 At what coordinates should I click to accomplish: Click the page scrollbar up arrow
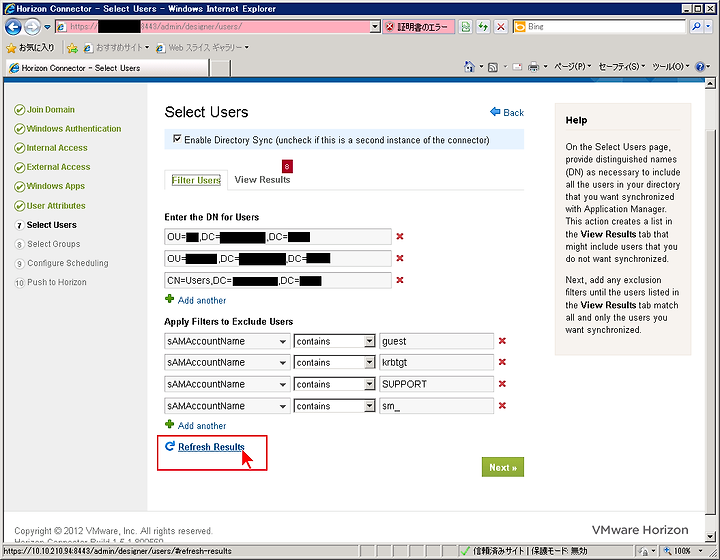(x=710, y=84)
